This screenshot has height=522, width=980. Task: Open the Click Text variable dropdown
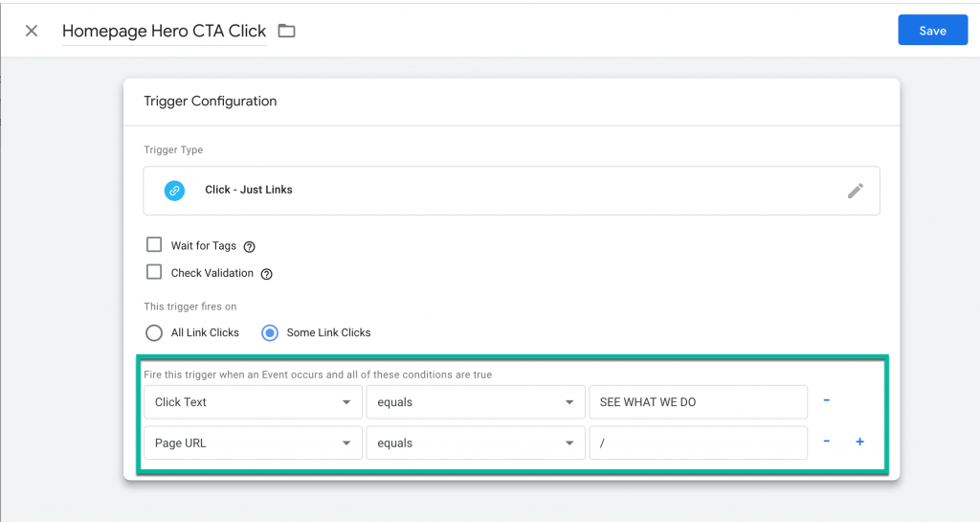coord(253,402)
